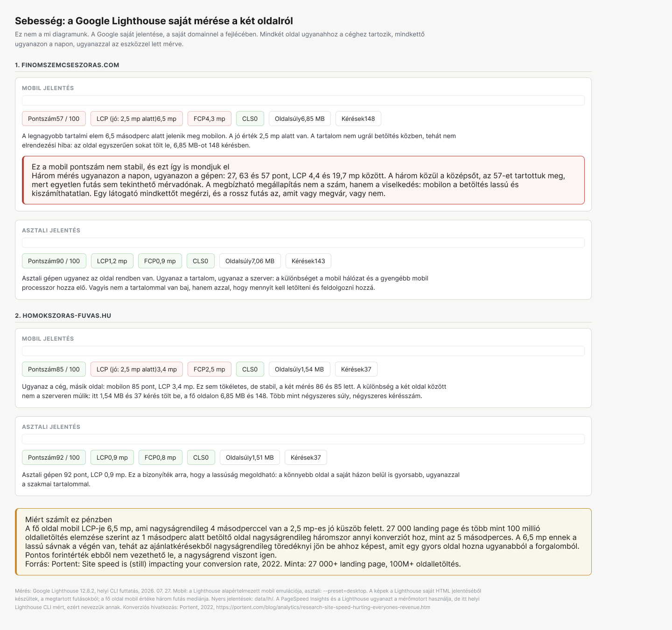
Task: Click CLS0 chip beside "FCP2,5 mp"
Action: tap(250, 369)
